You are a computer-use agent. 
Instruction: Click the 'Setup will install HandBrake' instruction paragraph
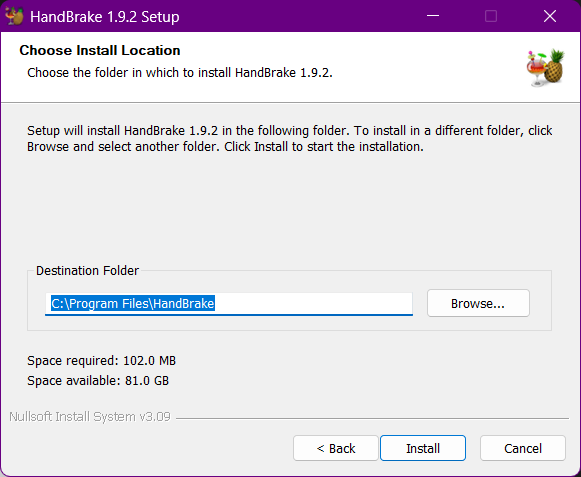(x=289, y=139)
